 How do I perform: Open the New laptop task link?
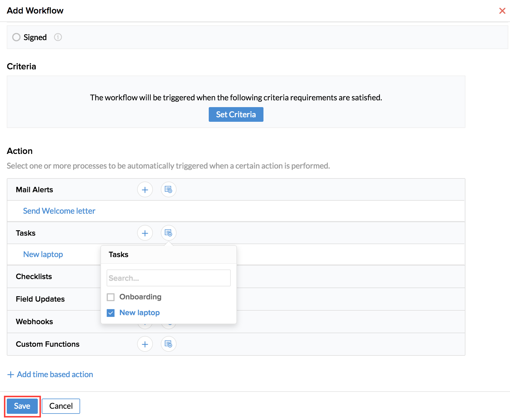click(x=43, y=254)
